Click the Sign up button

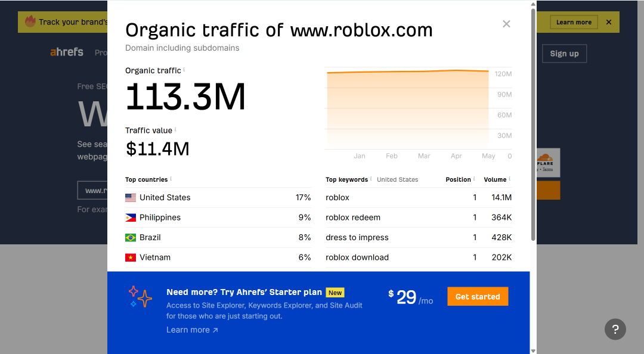pyautogui.click(x=564, y=54)
